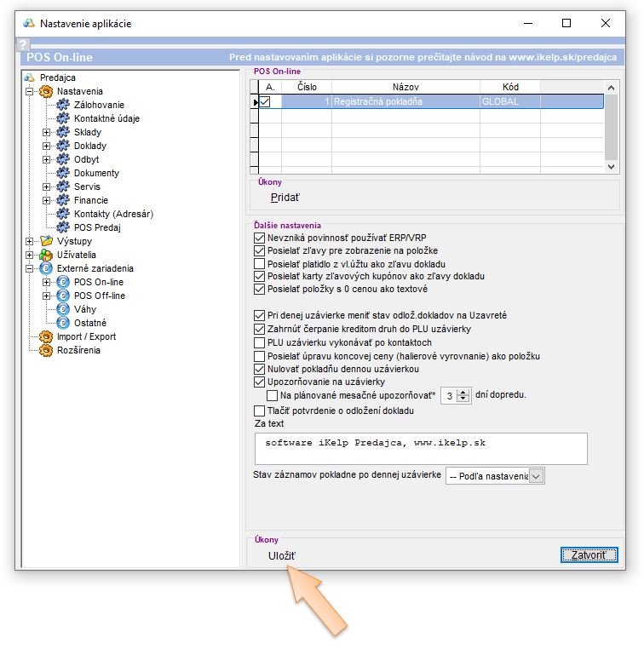This screenshot has height=649, width=644.
Task: Click the question mark help icon
Action: click(x=23, y=45)
